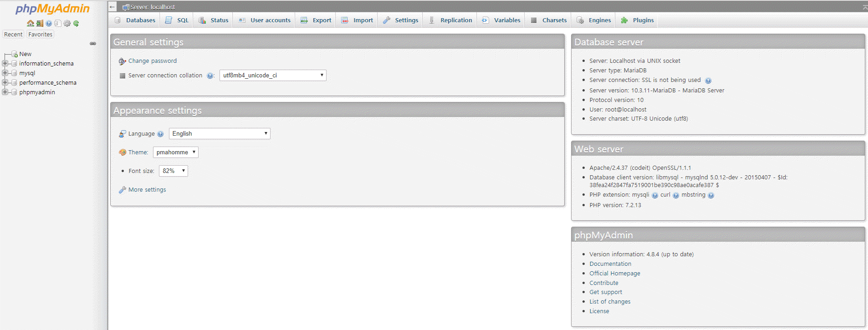Select performance_schema database name
This screenshot has height=330, width=868.
(x=48, y=83)
